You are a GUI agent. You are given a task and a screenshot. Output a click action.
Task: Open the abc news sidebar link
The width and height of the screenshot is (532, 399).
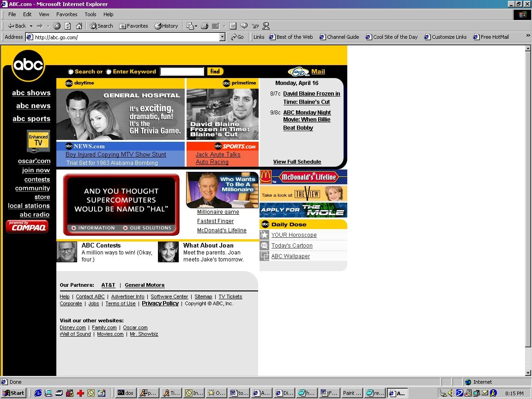pyautogui.click(x=33, y=106)
